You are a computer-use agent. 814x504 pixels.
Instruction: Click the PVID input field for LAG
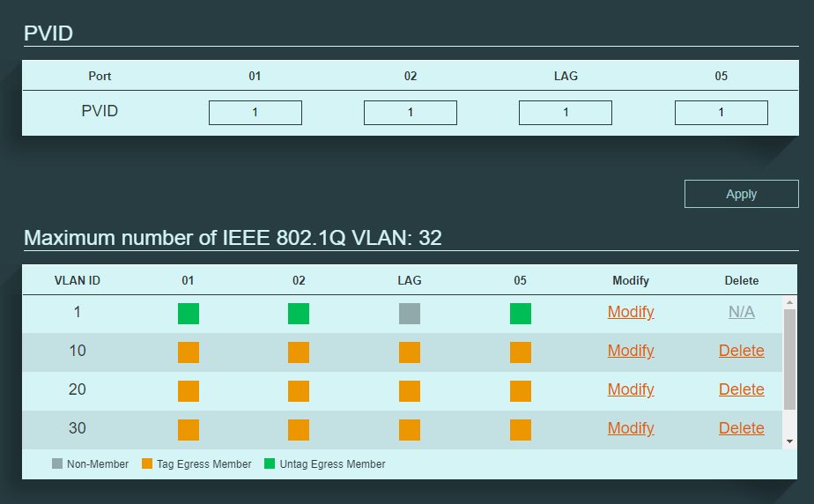[566, 113]
